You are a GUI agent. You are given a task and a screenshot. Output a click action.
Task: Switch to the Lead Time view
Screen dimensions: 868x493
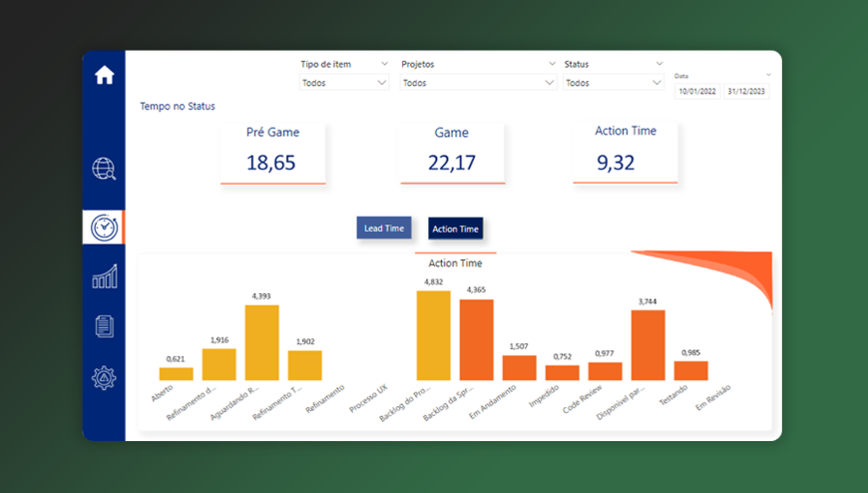384,228
